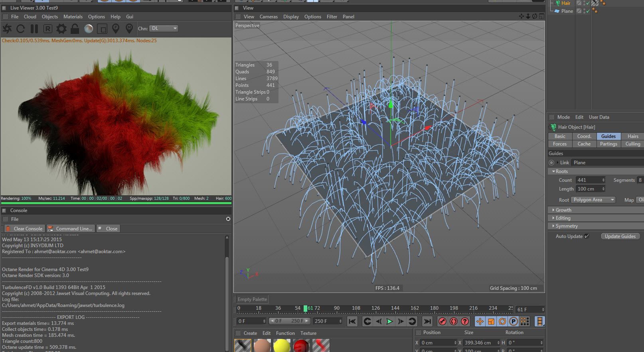Toggle the Auto Update checkbox
This screenshot has height=352, width=644.
(587, 236)
